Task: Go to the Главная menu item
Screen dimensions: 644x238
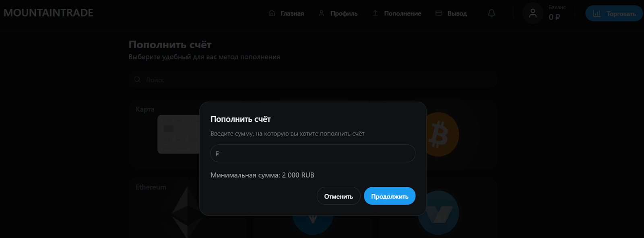Action: [286, 13]
